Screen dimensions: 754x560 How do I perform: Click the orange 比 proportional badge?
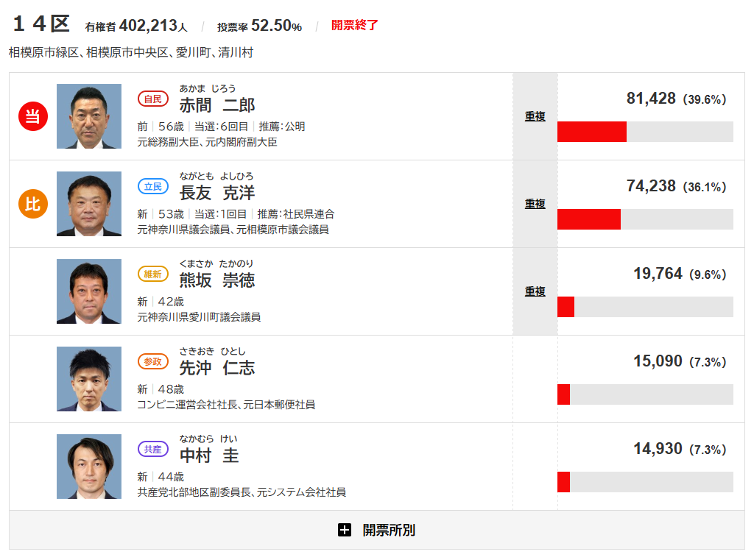pyautogui.click(x=32, y=204)
